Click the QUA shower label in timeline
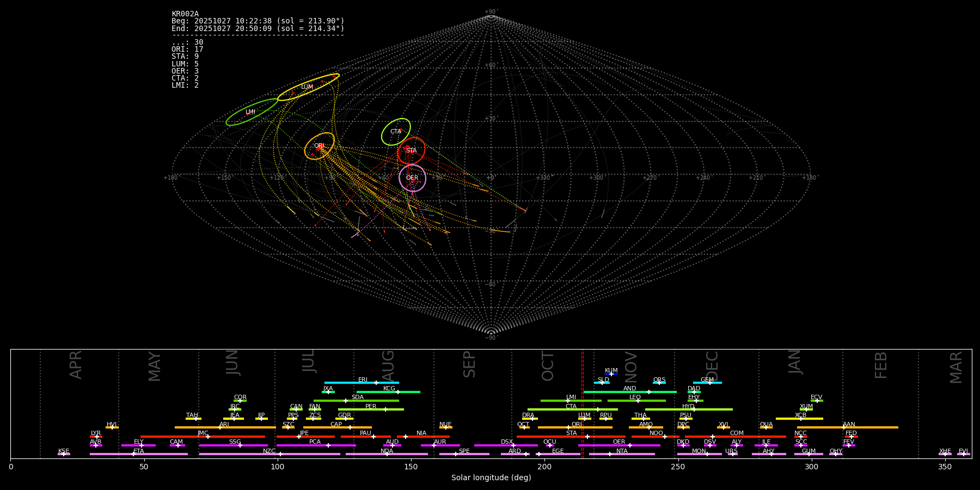The image size is (980, 490). pos(766,425)
